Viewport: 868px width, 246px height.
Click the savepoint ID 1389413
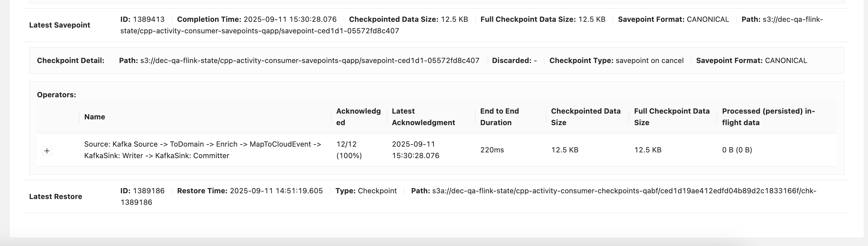click(x=149, y=20)
